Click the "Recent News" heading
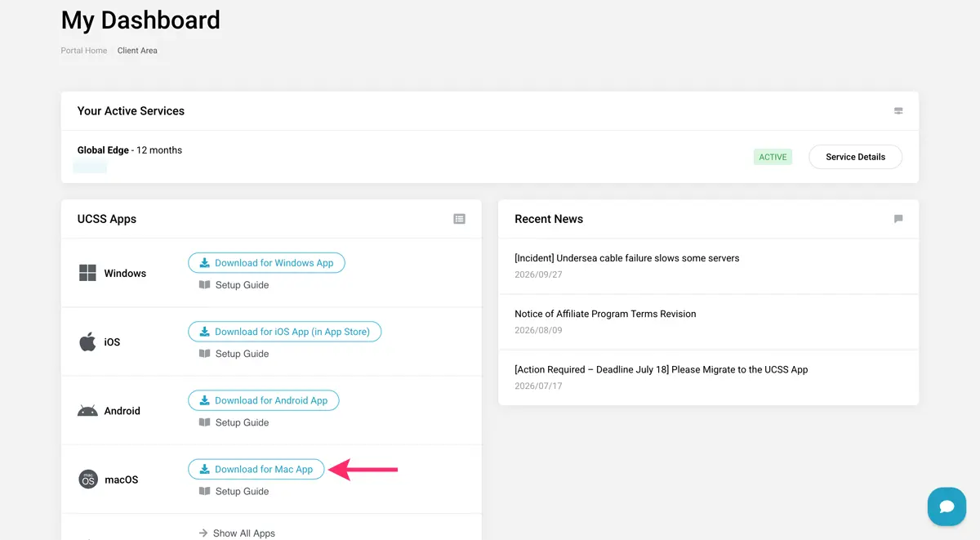Image resolution: width=980 pixels, height=540 pixels. (549, 219)
